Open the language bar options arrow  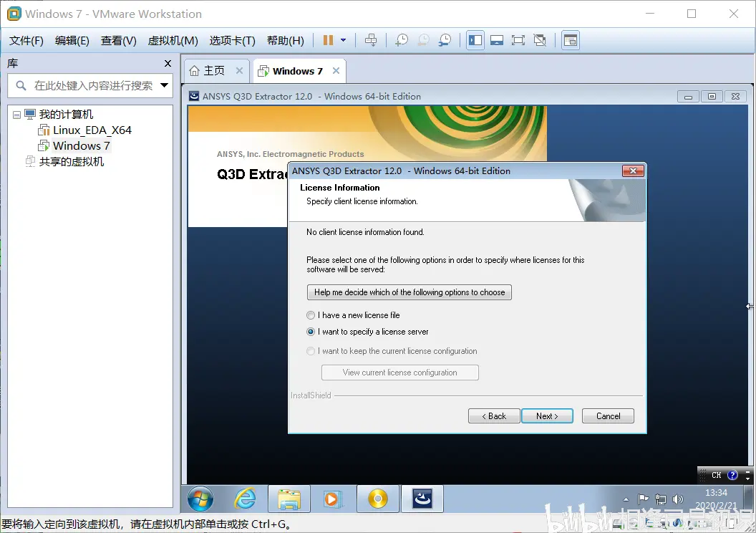(748, 478)
